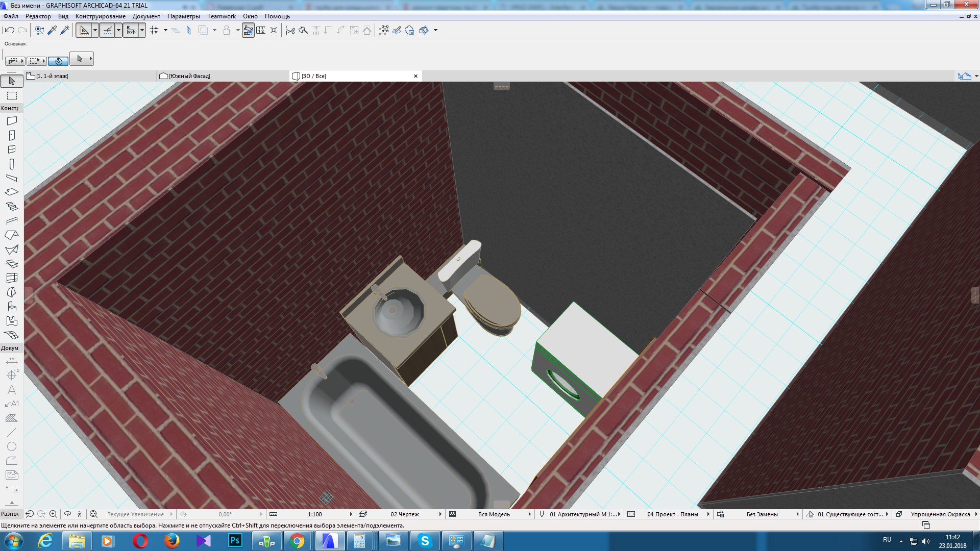Open the Teamwork menu
Image resolution: width=980 pixels, height=551 pixels.
coord(222,16)
